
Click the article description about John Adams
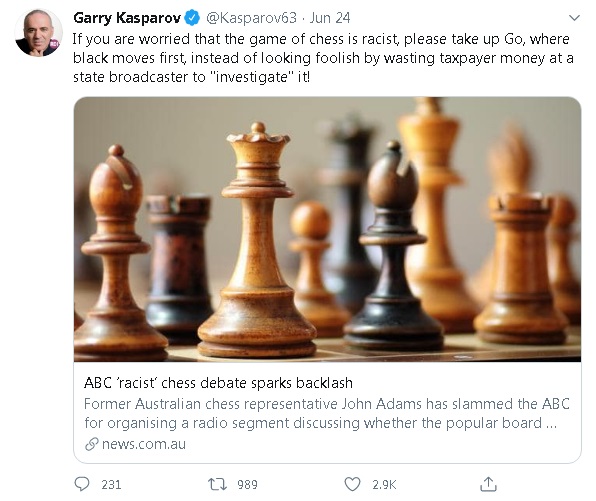click(327, 413)
